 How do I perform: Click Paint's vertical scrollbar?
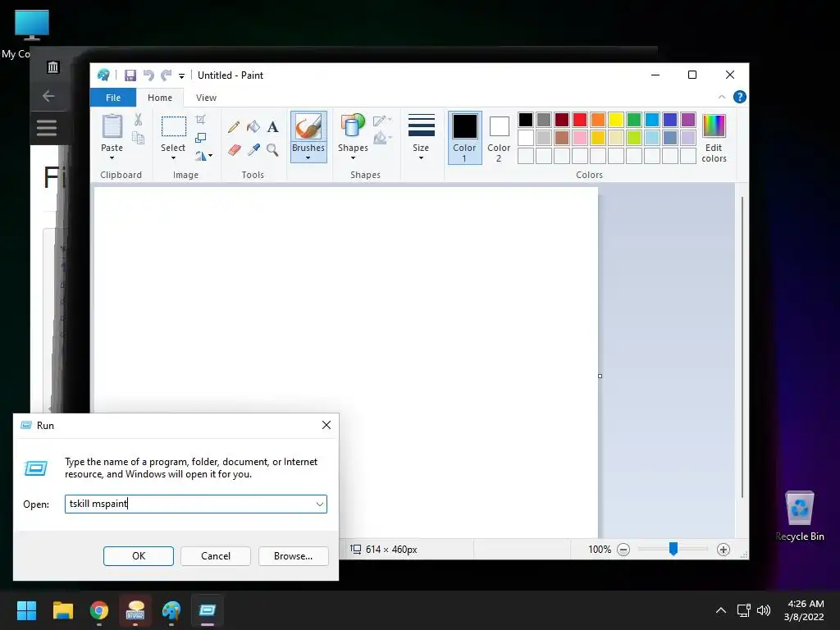point(742,348)
